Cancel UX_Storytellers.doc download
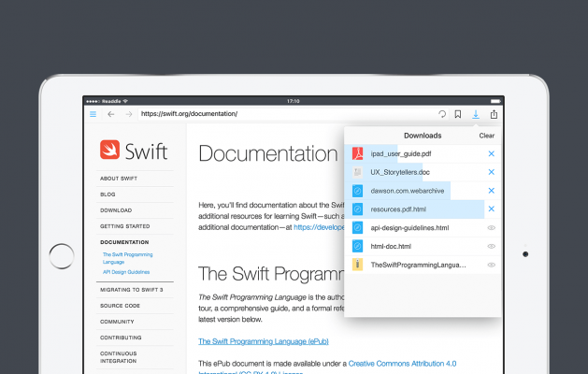Screen dimensions: 588x374 (x=492, y=172)
